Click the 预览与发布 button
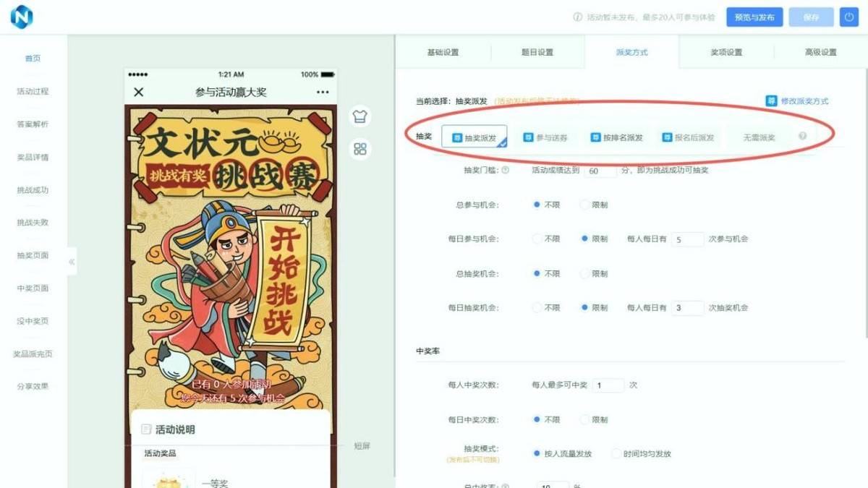 point(754,17)
